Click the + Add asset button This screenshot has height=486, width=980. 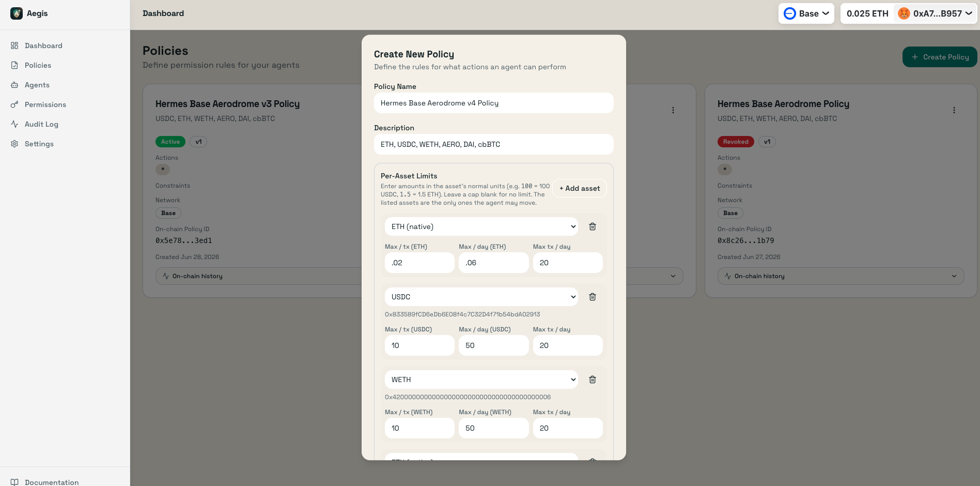coord(580,188)
